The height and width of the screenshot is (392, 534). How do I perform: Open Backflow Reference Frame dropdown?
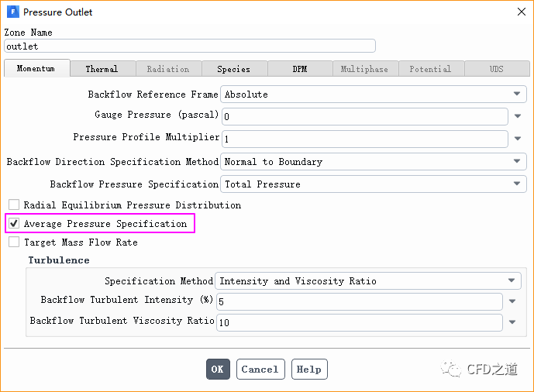[373, 95]
